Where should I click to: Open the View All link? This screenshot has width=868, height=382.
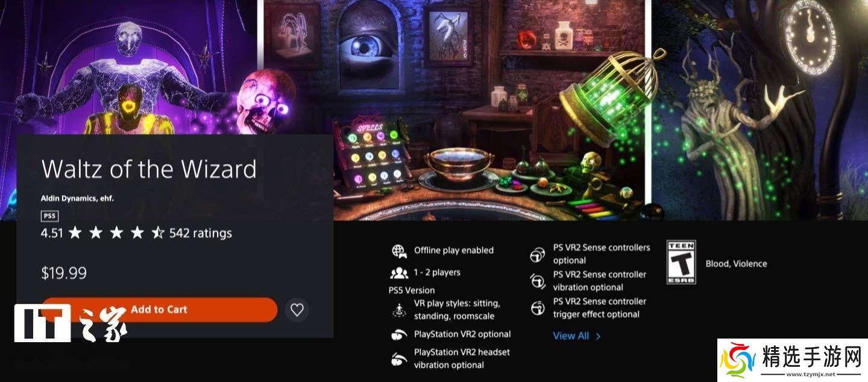(571, 336)
